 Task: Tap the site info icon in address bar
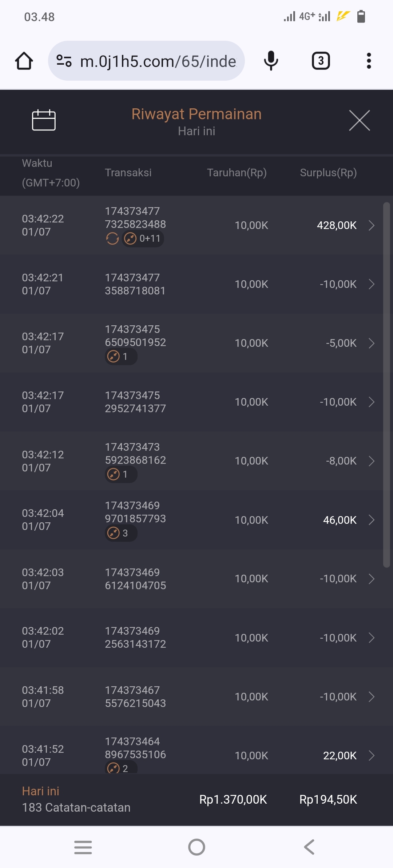(64, 61)
